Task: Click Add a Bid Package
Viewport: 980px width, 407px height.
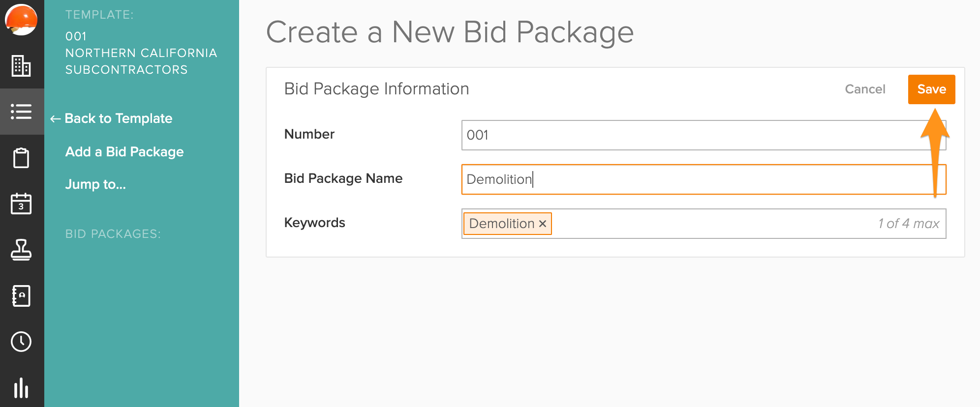Action: tap(124, 152)
